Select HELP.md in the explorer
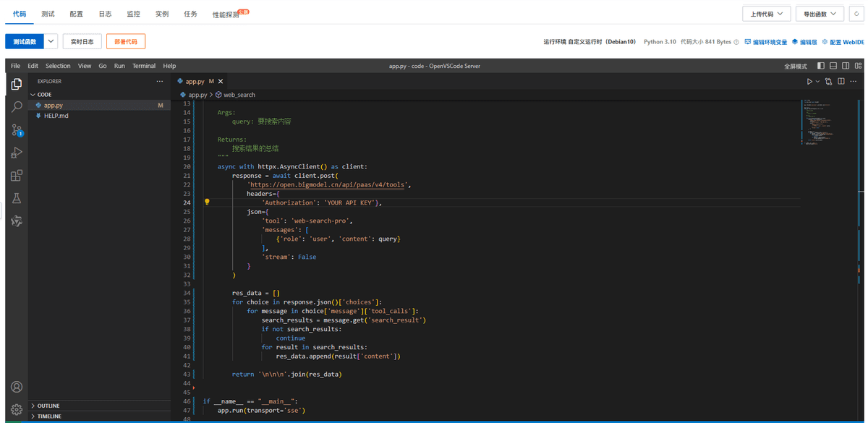The image size is (868, 423). [56, 116]
